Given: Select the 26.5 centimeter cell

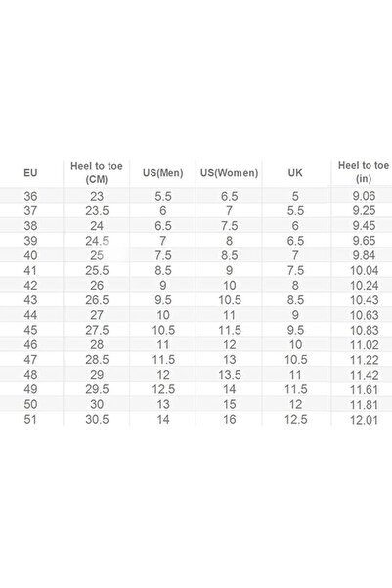Looking at the screenshot, I should [x=97, y=300].
